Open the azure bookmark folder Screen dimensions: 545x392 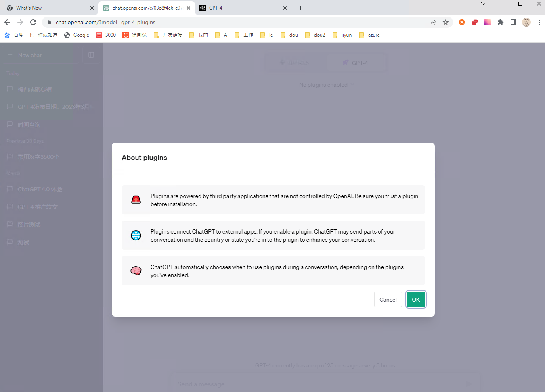coord(369,35)
